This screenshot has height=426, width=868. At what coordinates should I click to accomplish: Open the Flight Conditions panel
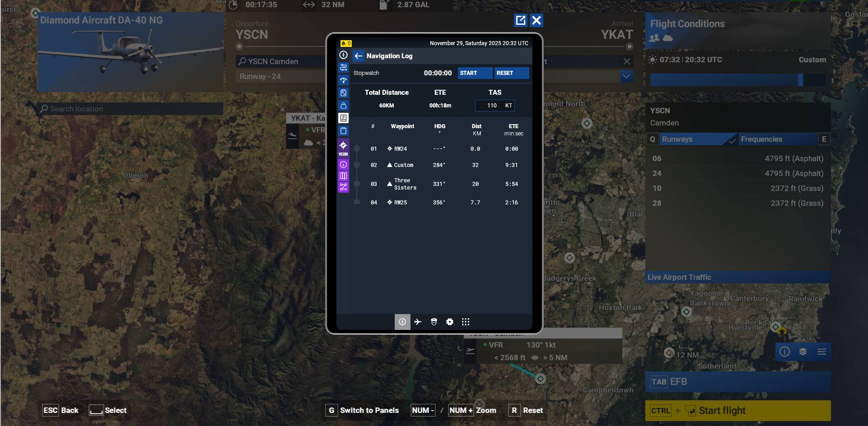click(x=738, y=31)
